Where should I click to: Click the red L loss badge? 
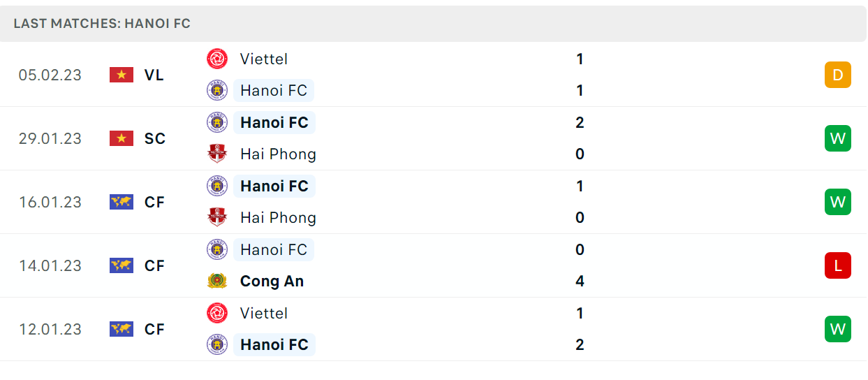pyautogui.click(x=838, y=265)
